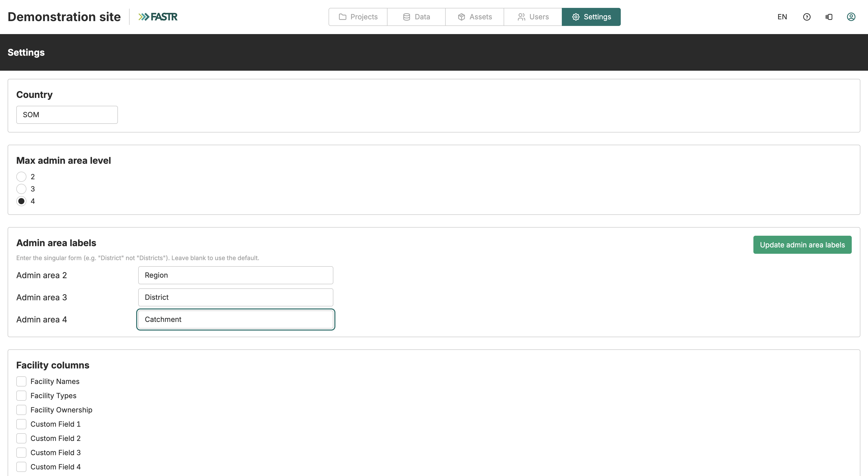Viewport: 868px width, 476px height.
Task: Change language using EN selector
Action: (782, 17)
